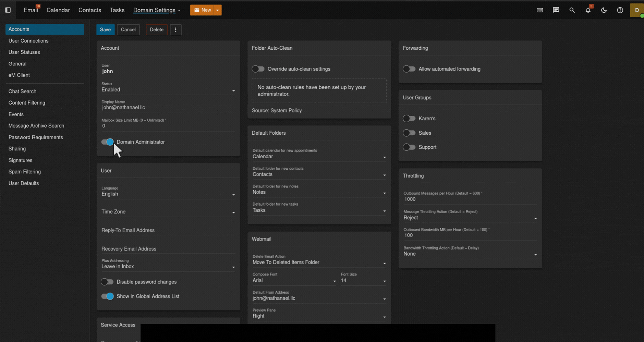Disable the Domain Administrator toggle
This screenshot has width=644, height=342.
click(x=107, y=142)
